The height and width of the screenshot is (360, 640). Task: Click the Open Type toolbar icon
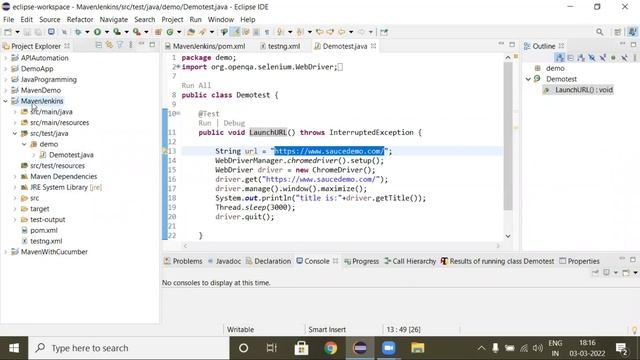(x=191, y=32)
